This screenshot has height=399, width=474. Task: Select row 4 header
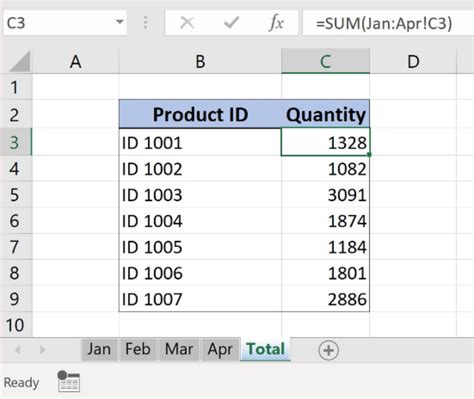tap(16, 169)
